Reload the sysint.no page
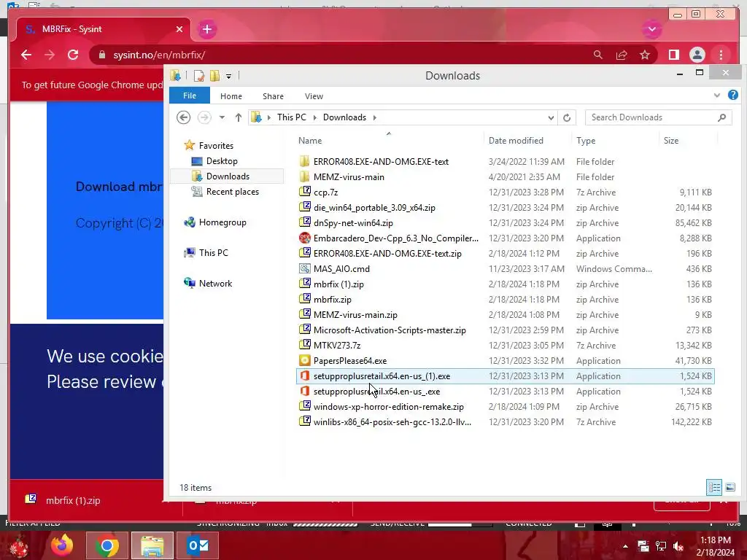This screenshot has height=560, width=747. pos(73,55)
